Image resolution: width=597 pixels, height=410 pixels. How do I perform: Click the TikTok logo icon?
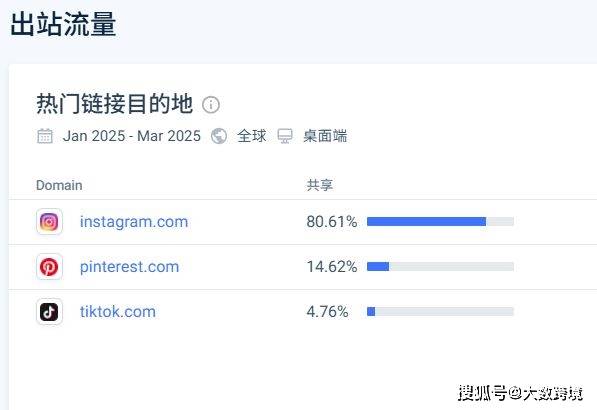49,311
